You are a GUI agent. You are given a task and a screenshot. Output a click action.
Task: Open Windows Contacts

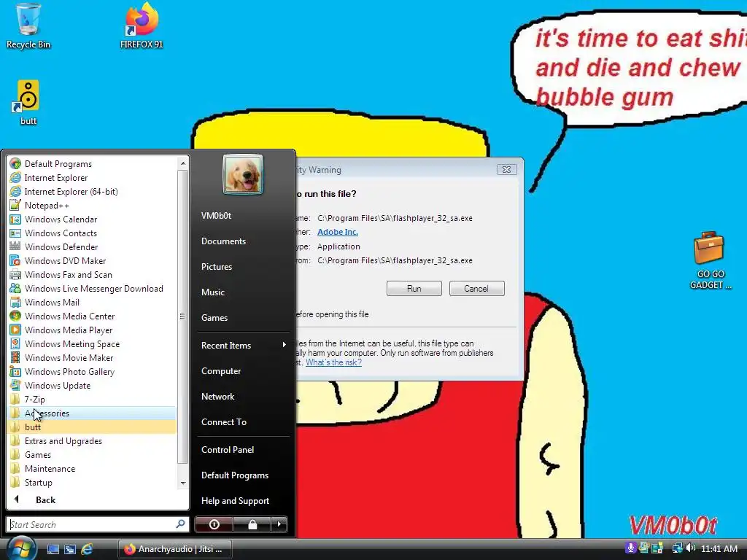tap(93, 233)
